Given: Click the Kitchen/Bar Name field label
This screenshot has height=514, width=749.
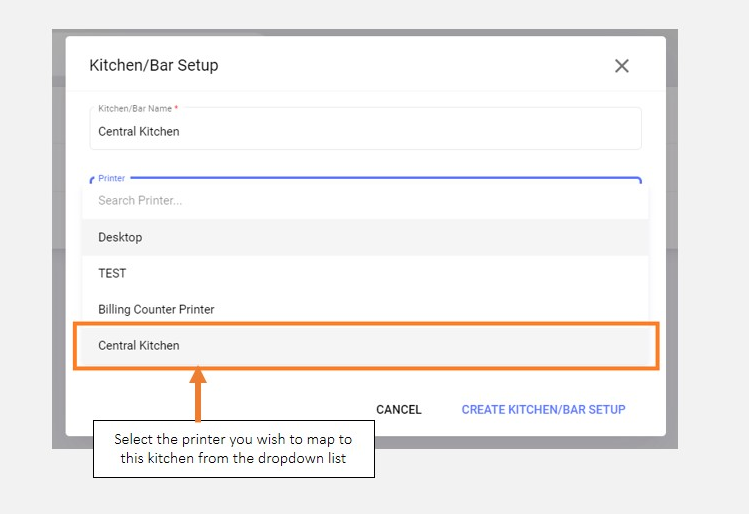Looking at the screenshot, I should click(134, 108).
